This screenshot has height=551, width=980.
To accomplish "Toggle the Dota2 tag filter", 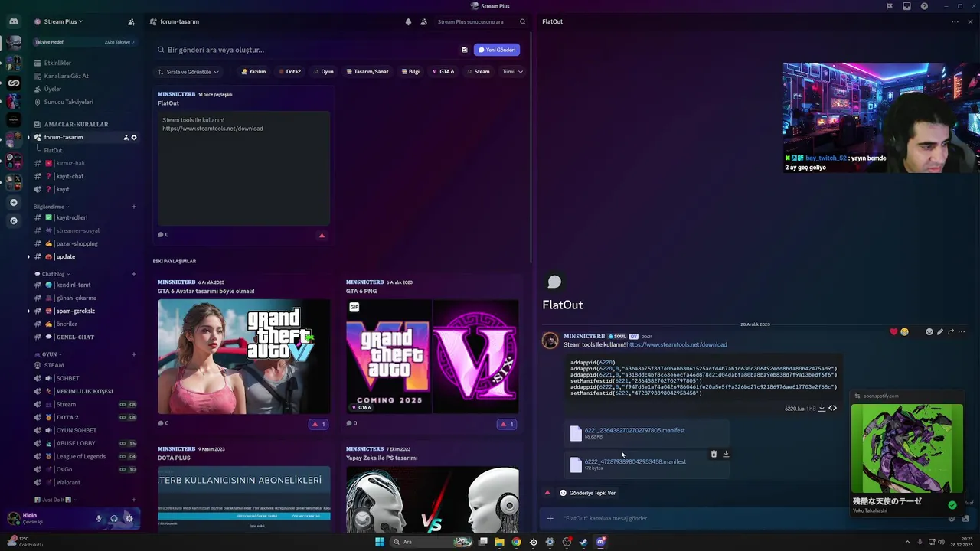I will pos(289,72).
